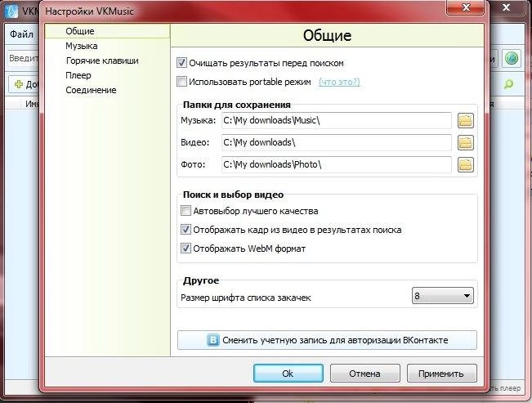Open Музыка settings section
This screenshot has height=403, width=532.
pos(82,46)
